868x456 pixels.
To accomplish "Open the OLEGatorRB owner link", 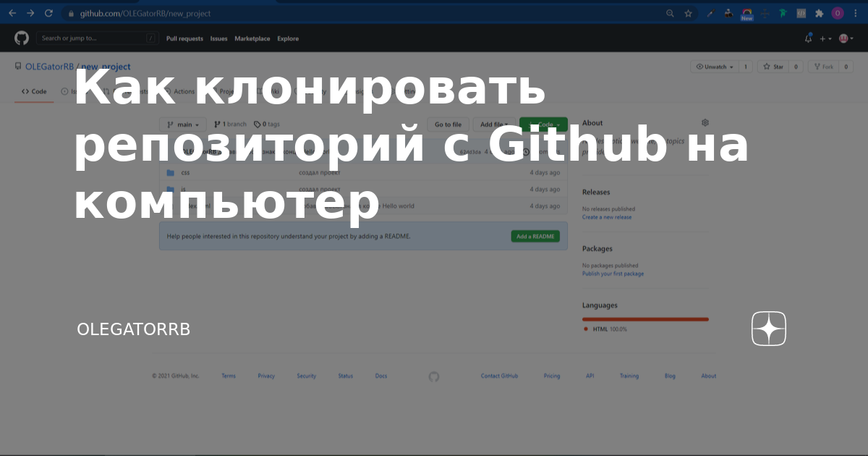I will coord(49,67).
